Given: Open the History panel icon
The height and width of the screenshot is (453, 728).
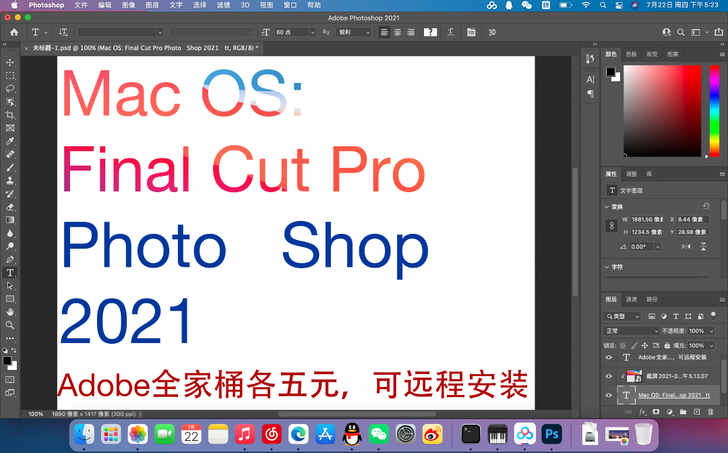Looking at the screenshot, I should click(590, 58).
